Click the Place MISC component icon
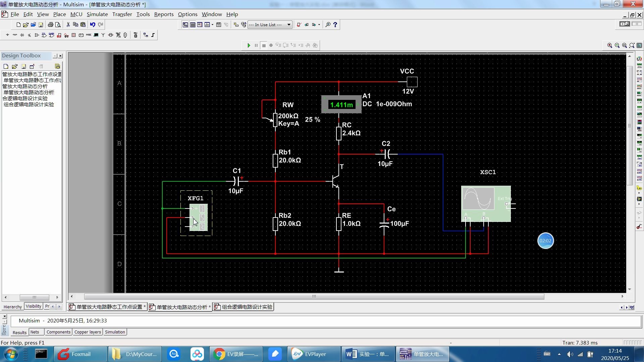This screenshot has width=644, height=362. (x=89, y=35)
